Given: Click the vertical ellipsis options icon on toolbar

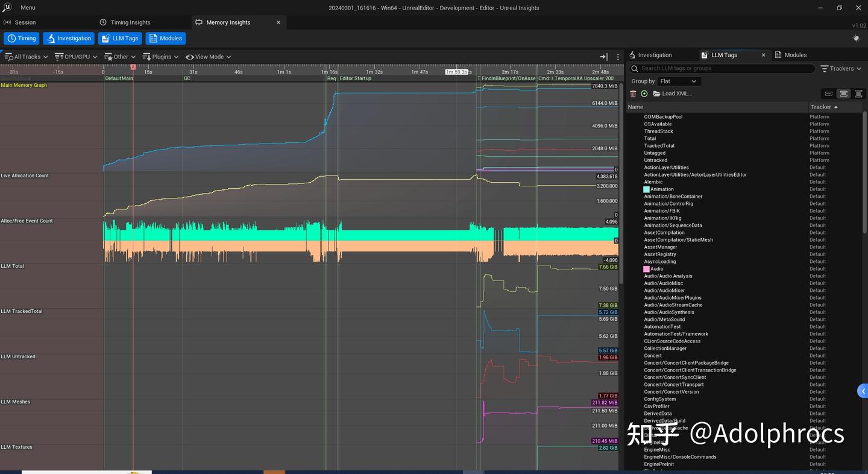Looking at the screenshot, I should (618, 56).
